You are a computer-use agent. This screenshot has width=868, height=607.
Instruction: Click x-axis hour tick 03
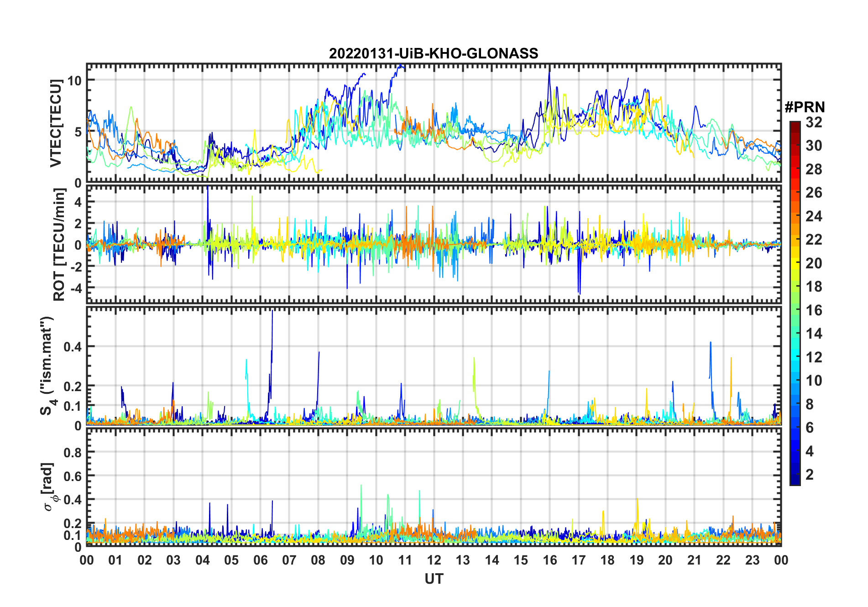173,560
